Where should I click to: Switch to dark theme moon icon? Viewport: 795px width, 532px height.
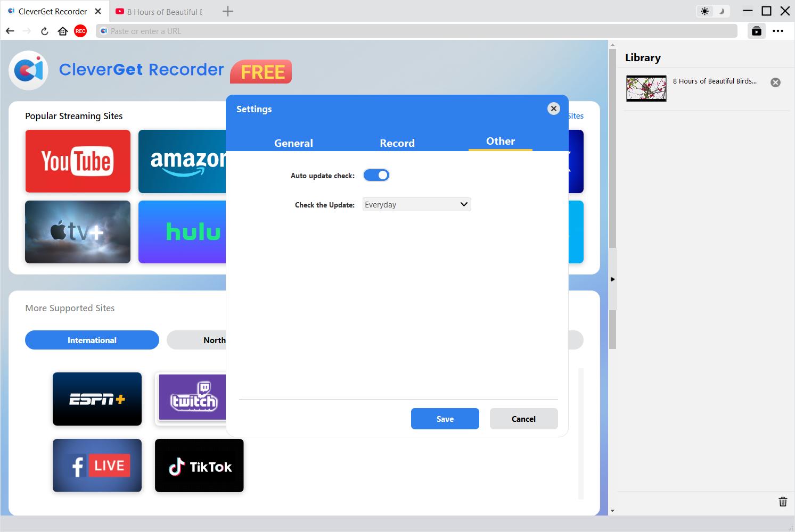[x=722, y=11]
